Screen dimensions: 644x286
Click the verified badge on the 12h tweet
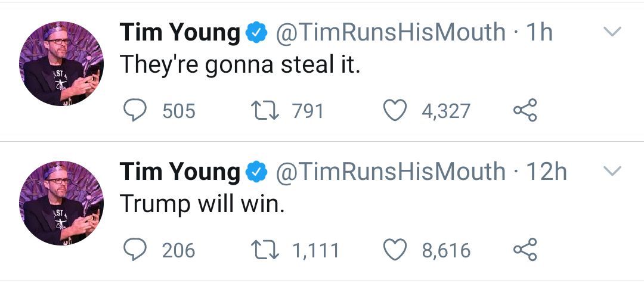257,173
